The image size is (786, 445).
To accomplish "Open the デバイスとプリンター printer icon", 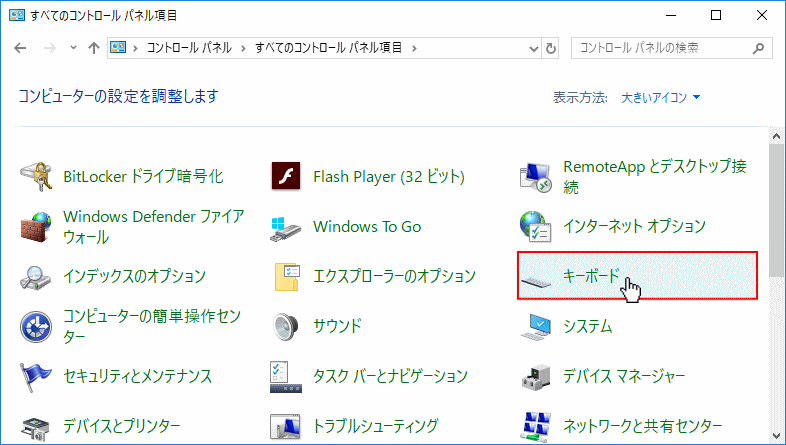I will [36, 428].
